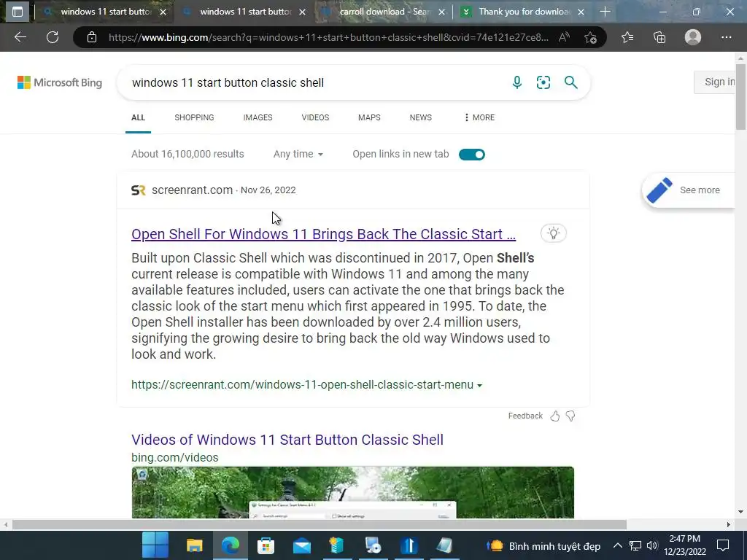The height and width of the screenshot is (560, 747).
Task: Search by voice with the microphone icon
Action: point(517,82)
